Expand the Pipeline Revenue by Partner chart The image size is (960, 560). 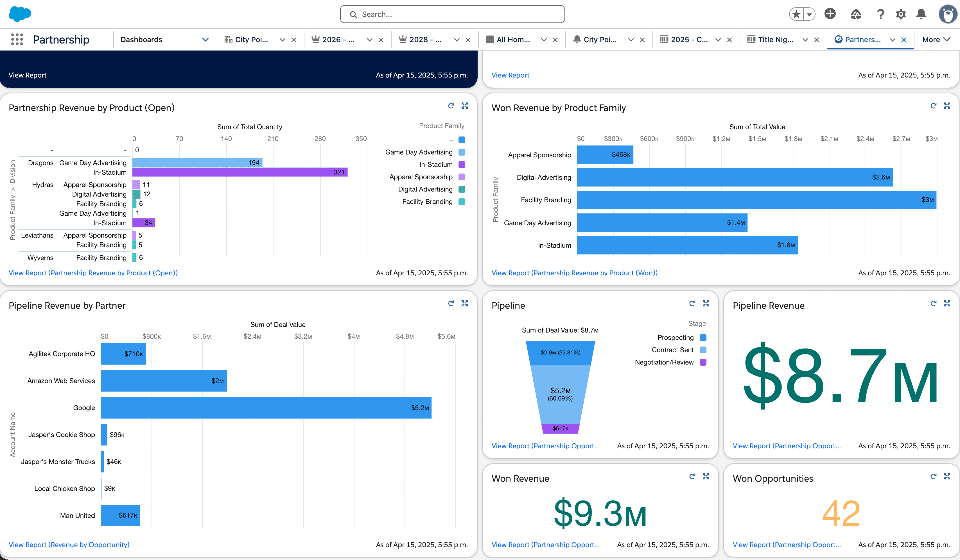[x=464, y=303]
